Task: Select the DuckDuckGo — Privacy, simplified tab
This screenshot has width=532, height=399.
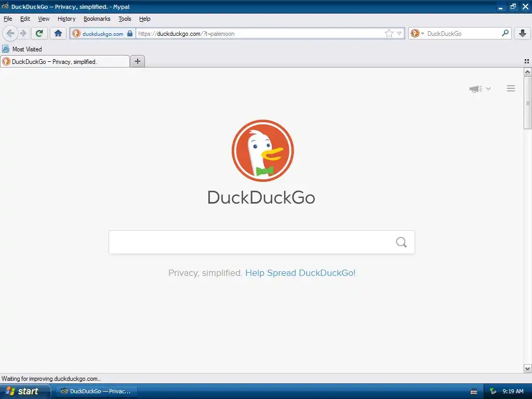Action: pos(65,61)
